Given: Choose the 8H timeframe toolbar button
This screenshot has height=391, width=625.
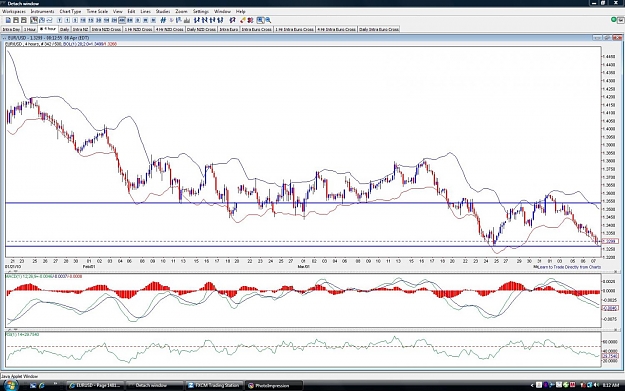Looking at the screenshot, I should tap(130, 20).
